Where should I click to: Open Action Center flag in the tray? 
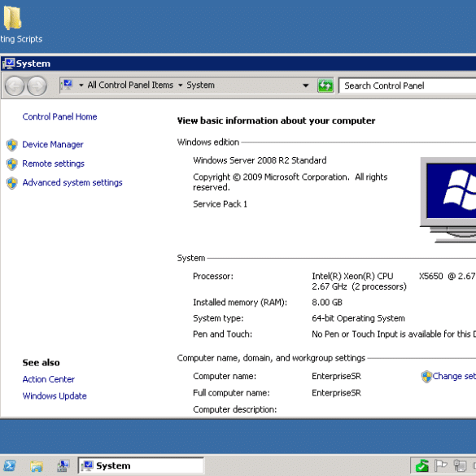pos(440,465)
